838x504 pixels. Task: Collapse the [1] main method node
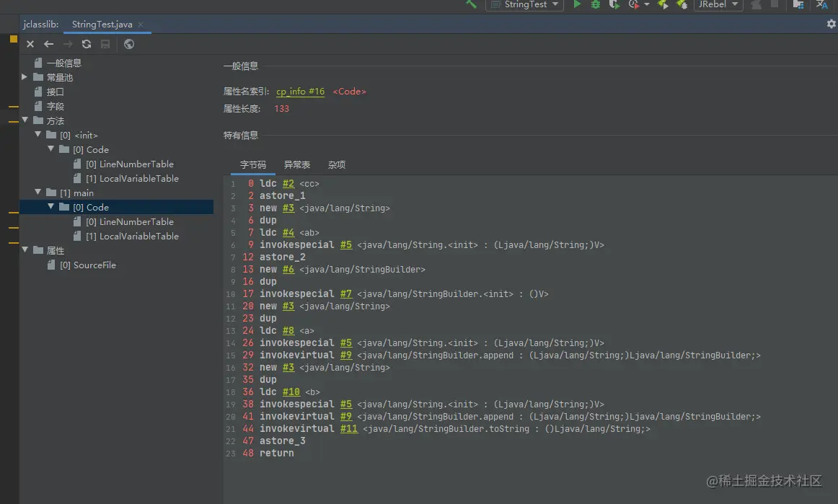point(38,193)
